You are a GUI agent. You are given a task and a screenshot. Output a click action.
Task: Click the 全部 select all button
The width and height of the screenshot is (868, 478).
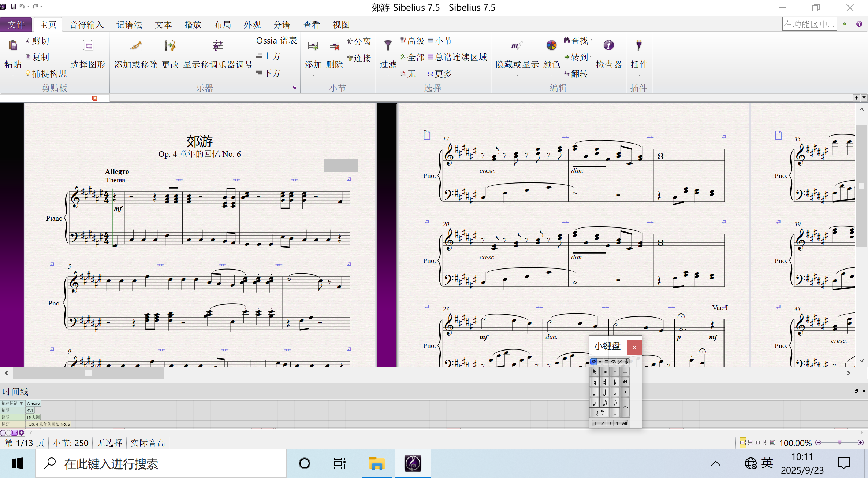coord(412,57)
